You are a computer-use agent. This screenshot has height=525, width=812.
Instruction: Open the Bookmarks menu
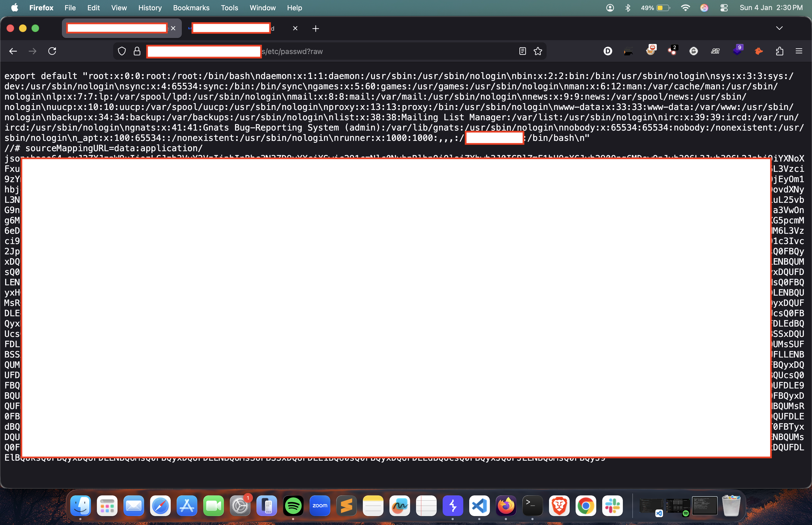click(x=191, y=8)
